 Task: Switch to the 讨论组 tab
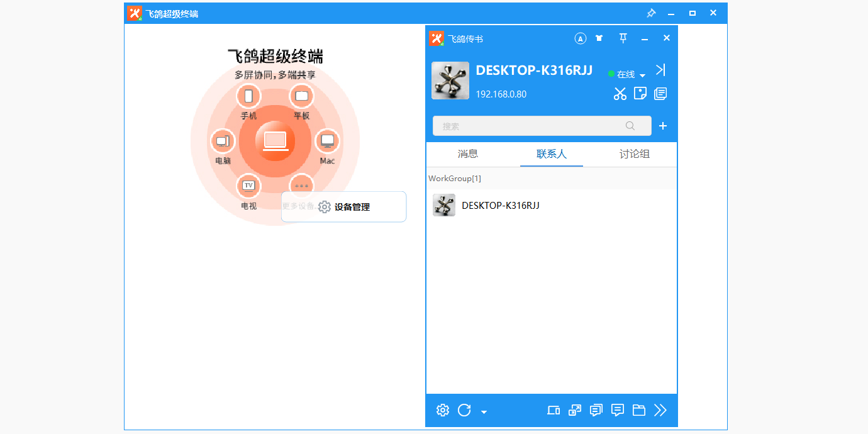tap(635, 154)
